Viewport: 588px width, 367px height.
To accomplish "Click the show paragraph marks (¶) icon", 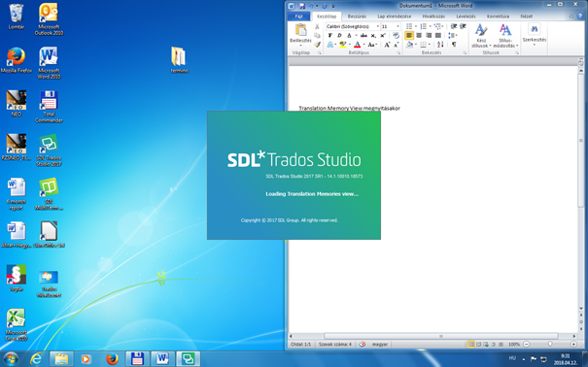I will tap(454, 45).
